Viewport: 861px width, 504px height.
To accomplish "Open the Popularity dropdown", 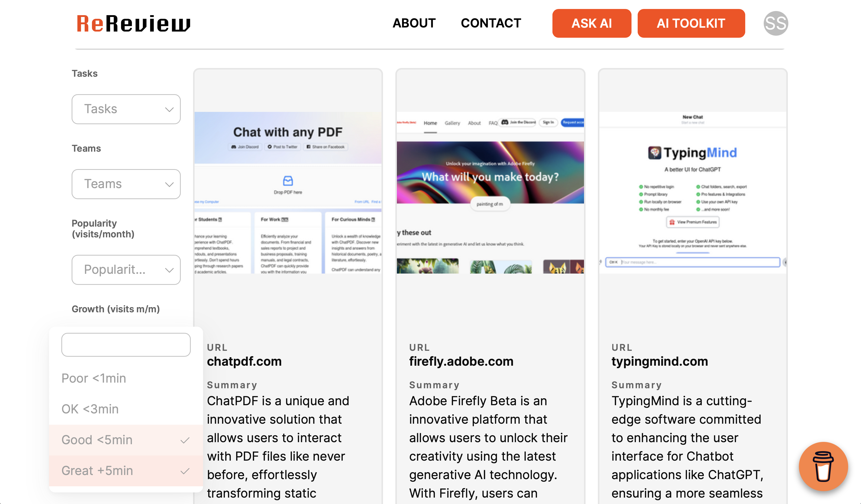I will 126,269.
